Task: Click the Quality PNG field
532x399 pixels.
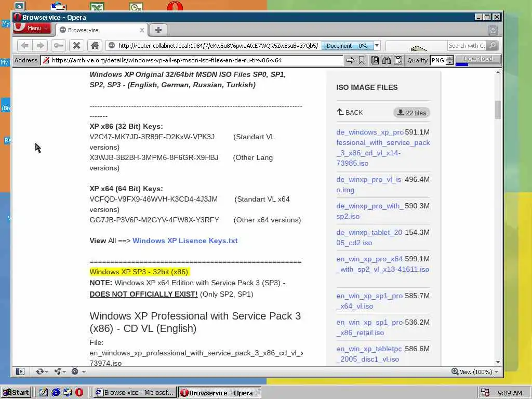Action: (x=438, y=60)
